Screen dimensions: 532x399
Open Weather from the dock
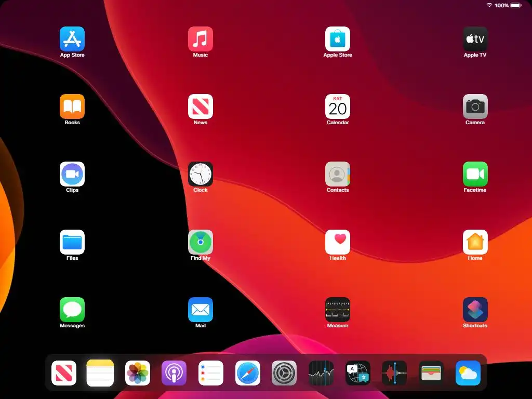[468, 373]
